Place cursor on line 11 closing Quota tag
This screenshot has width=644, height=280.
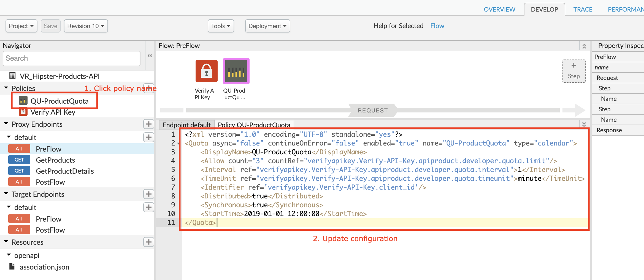200,223
